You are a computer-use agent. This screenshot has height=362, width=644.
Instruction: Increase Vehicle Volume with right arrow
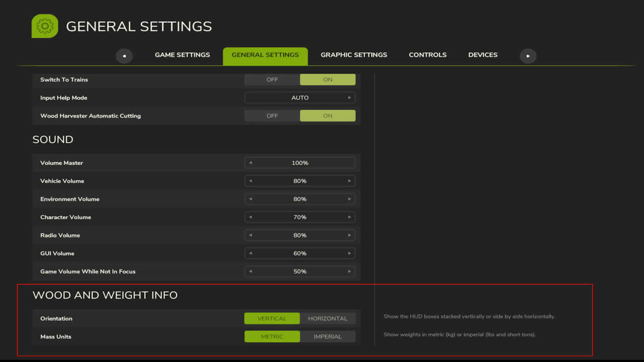(350, 181)
